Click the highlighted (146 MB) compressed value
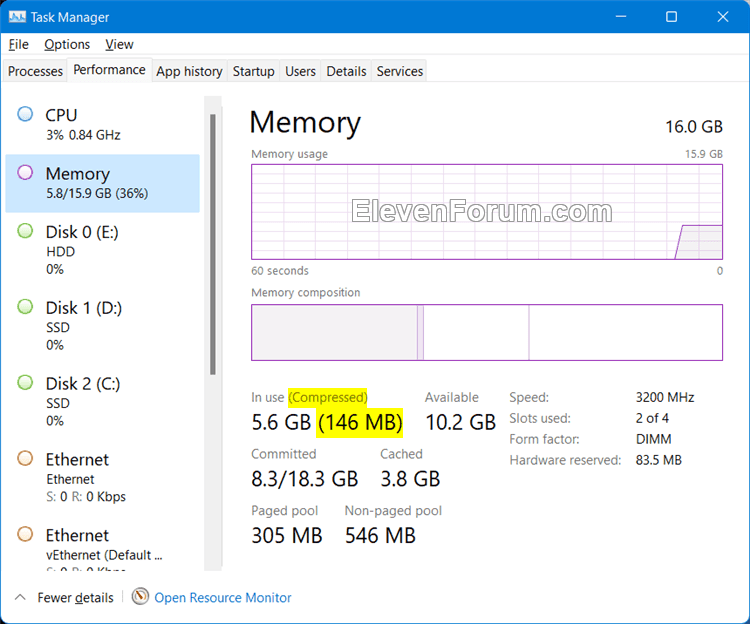The image size is (750, 624). pyautogui.click(x=360, y=423)
